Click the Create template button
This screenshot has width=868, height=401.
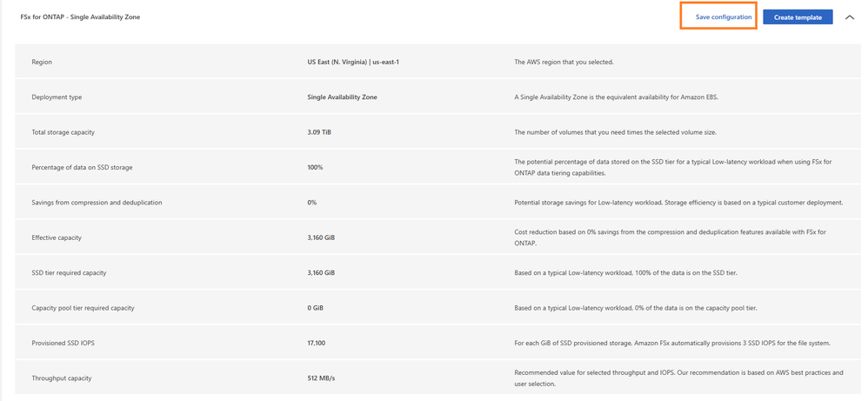[798, 17]
